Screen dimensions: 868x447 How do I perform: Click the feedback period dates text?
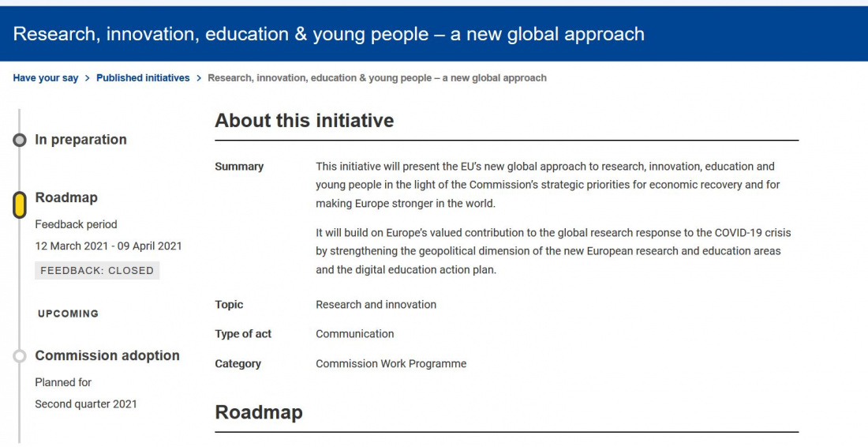coord(109,246)
